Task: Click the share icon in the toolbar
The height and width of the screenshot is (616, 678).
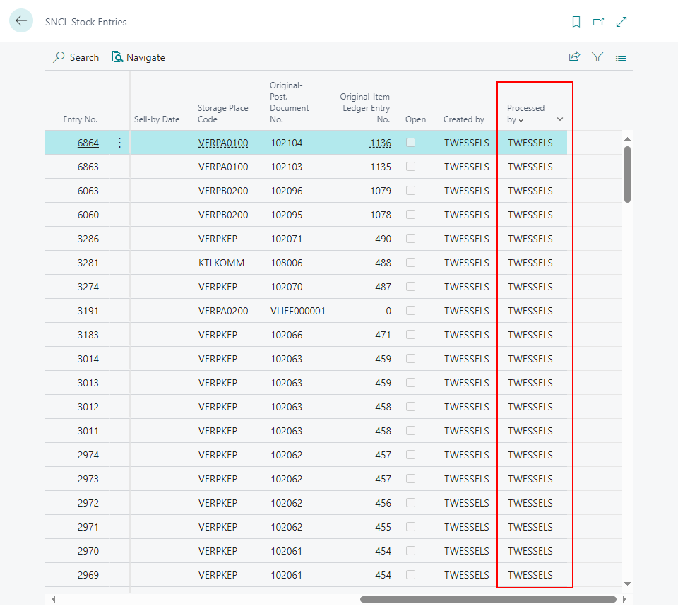Action: 574,57
